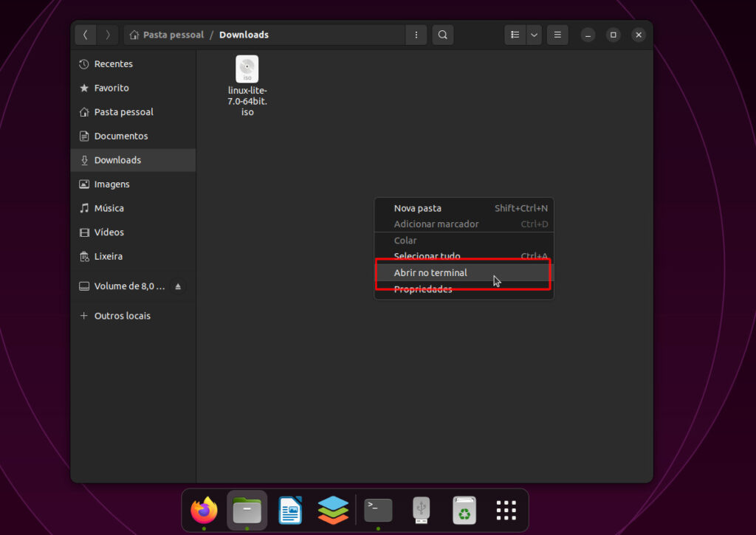Maximize the Files window
This screenshot has width=756, height=535.
click(614, 35)
